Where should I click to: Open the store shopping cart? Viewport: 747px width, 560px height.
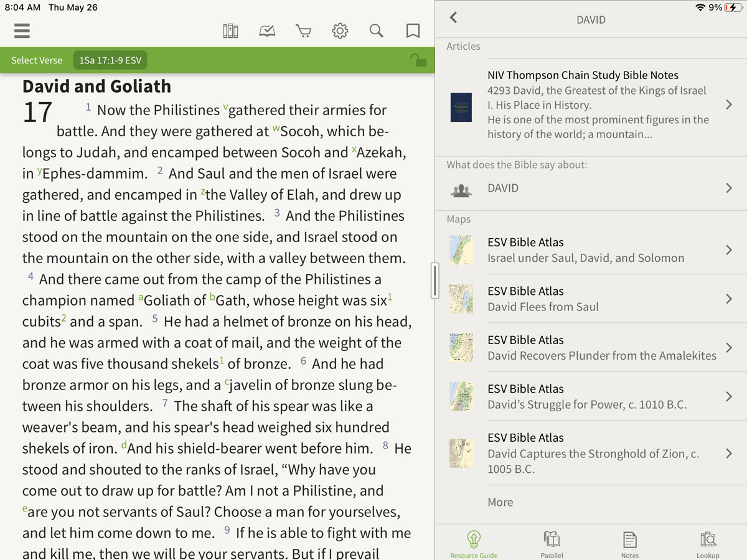click(303, 30)
